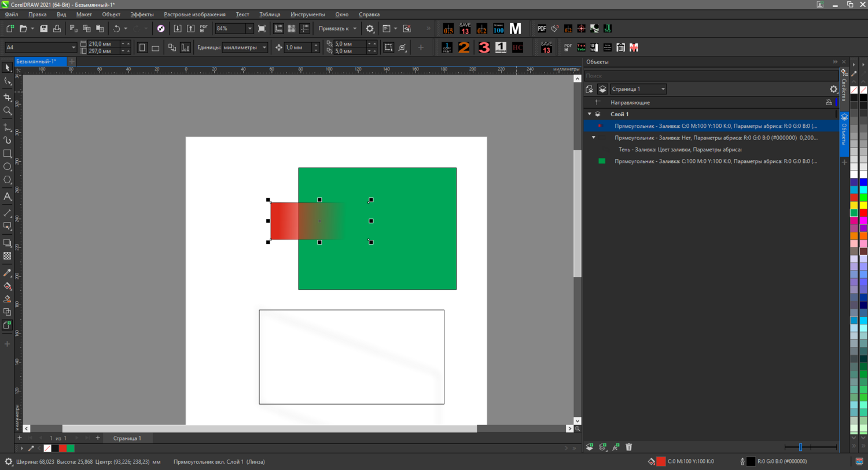The image size is (868, 470).
Task: Click the Print icon in toolbar
Action: pos(57,28)
